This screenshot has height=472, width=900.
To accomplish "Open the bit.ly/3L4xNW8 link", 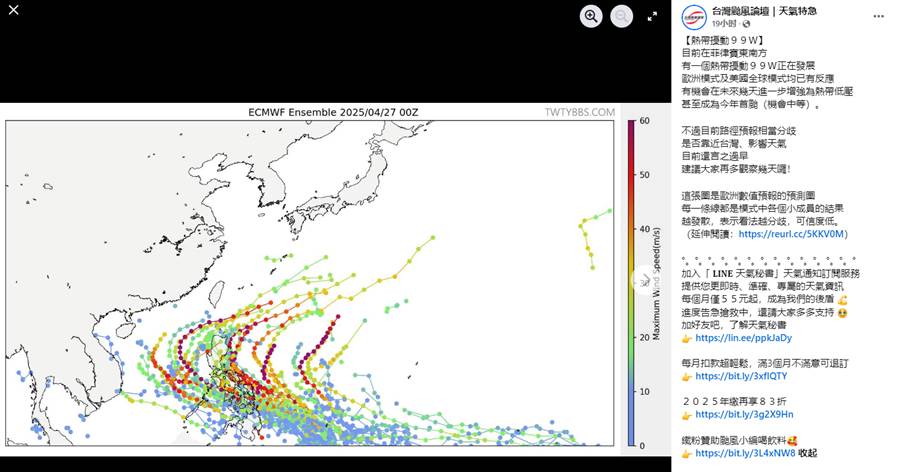I will 745,453.
